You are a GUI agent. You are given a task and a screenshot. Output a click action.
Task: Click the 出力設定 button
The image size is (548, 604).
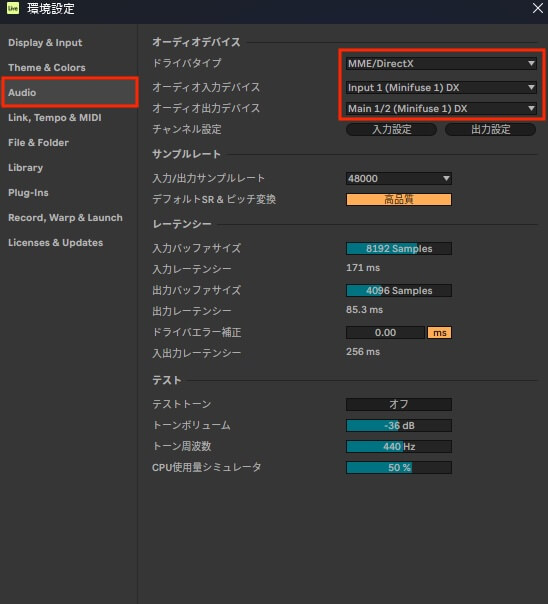pyautogui.click(x=490, y=129)
